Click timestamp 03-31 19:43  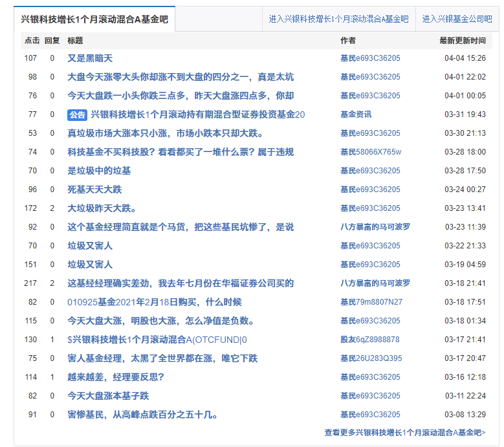click(x=465, y=114)
